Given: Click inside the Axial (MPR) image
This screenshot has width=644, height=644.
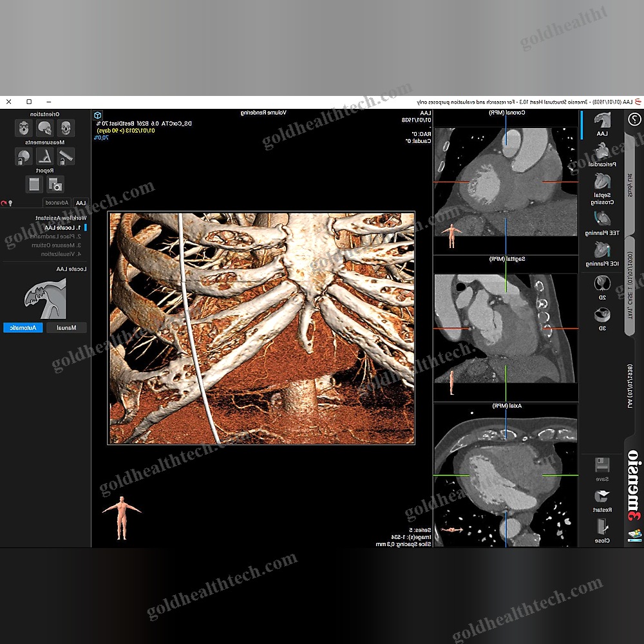Looking at the screenshot, I should coord(506,482).
